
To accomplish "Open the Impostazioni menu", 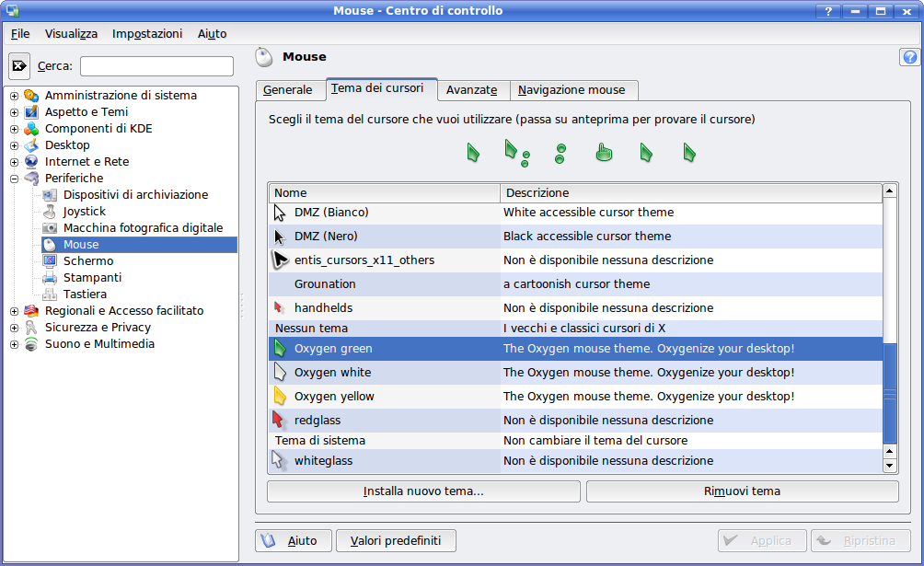I will pyautogui.click(x=147, y=34).
